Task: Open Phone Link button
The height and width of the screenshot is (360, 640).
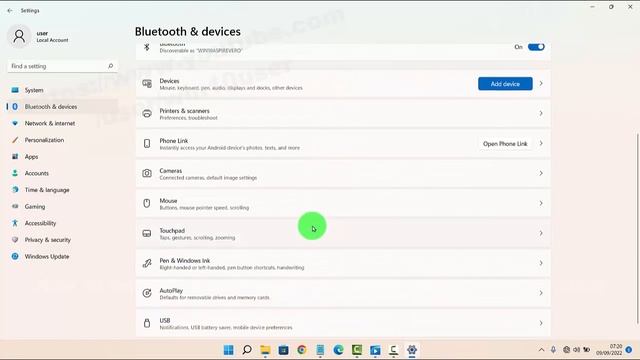Action: click(505, 144)
